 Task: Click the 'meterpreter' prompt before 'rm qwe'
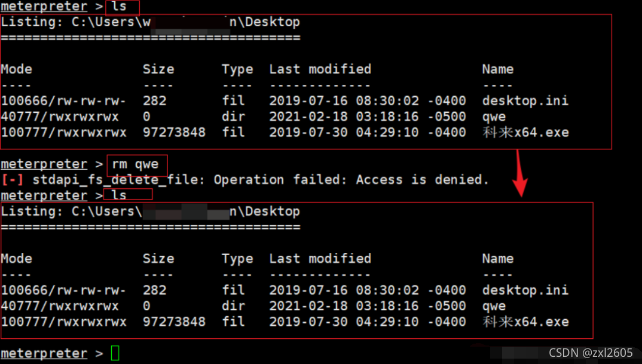pyautogui.click(x=44, y=164)
